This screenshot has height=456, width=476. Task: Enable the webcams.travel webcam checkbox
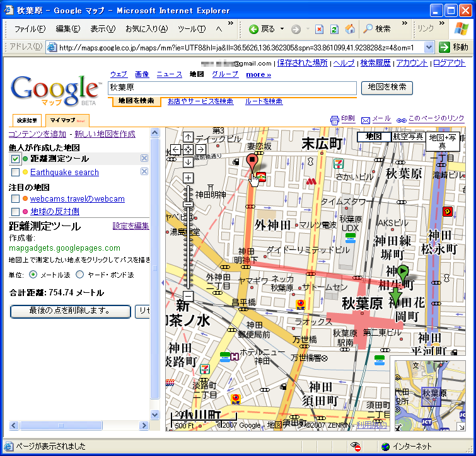[x=15, y=198]
